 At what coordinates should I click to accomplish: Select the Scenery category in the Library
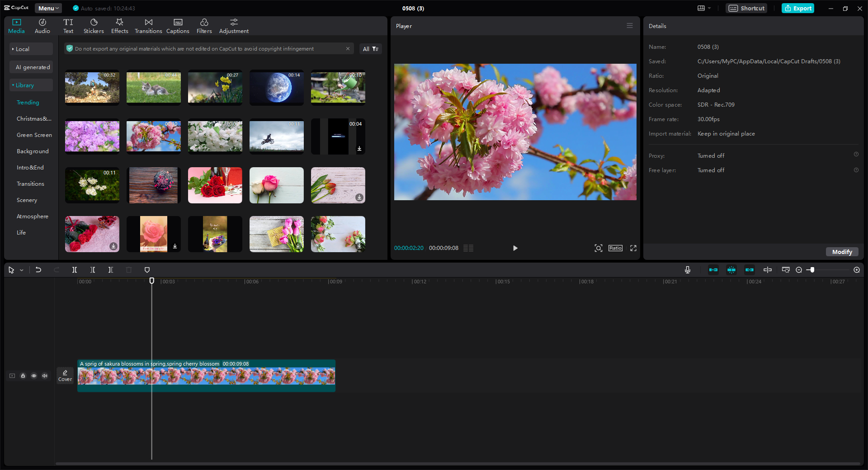(x=27, y=200)
